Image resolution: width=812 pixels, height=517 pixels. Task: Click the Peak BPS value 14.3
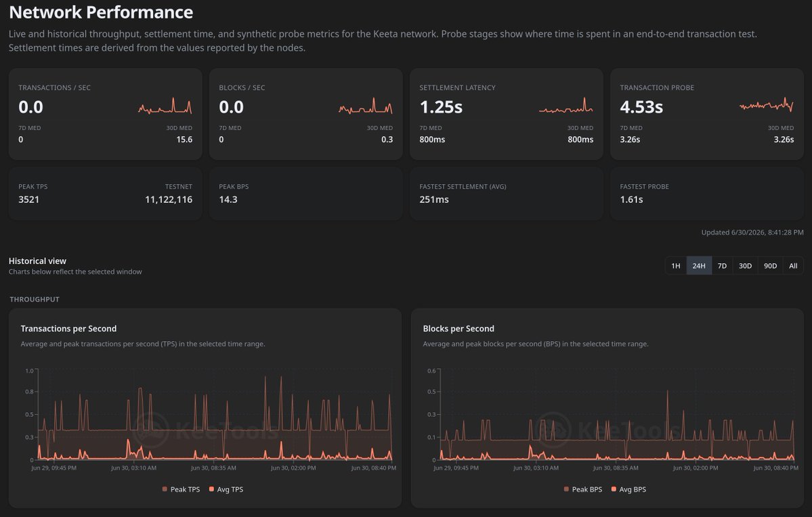pyautogui.click(x=228, y=199)
